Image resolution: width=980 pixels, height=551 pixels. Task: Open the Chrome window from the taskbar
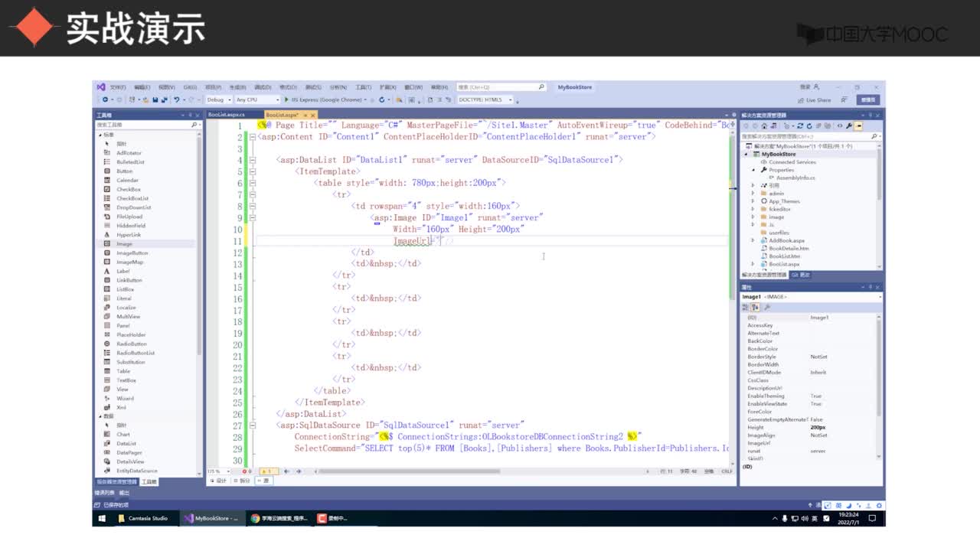279,518
